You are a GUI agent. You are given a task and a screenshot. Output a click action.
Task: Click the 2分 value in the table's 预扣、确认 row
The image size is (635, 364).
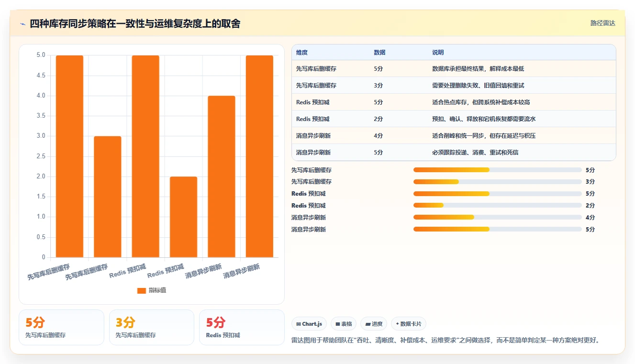point(378,119)
